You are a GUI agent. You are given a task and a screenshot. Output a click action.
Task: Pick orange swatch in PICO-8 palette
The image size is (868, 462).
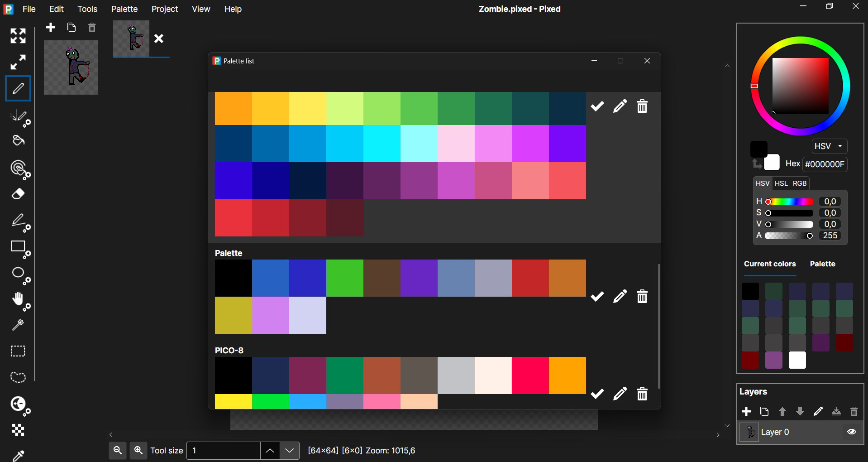(x=568, y=375)
